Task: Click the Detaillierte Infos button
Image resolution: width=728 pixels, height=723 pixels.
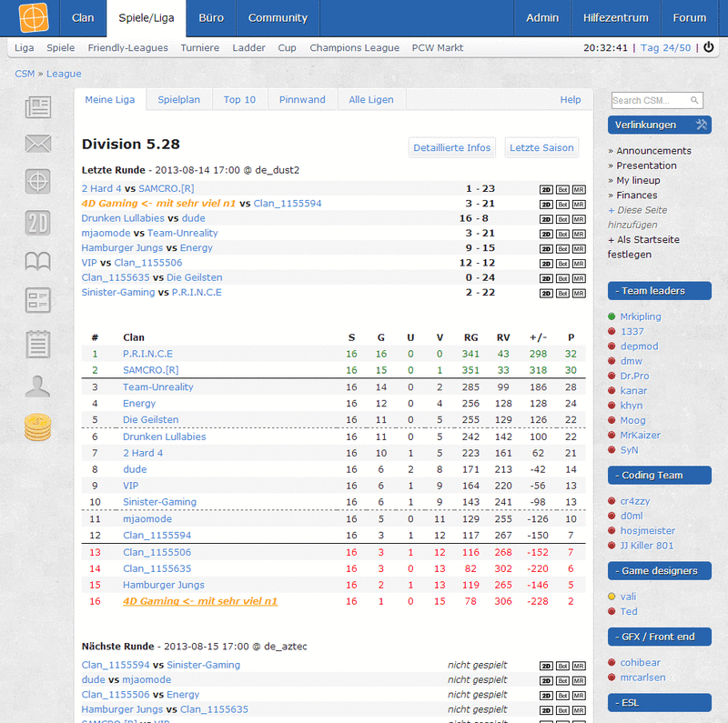Action: coord(453,147)
